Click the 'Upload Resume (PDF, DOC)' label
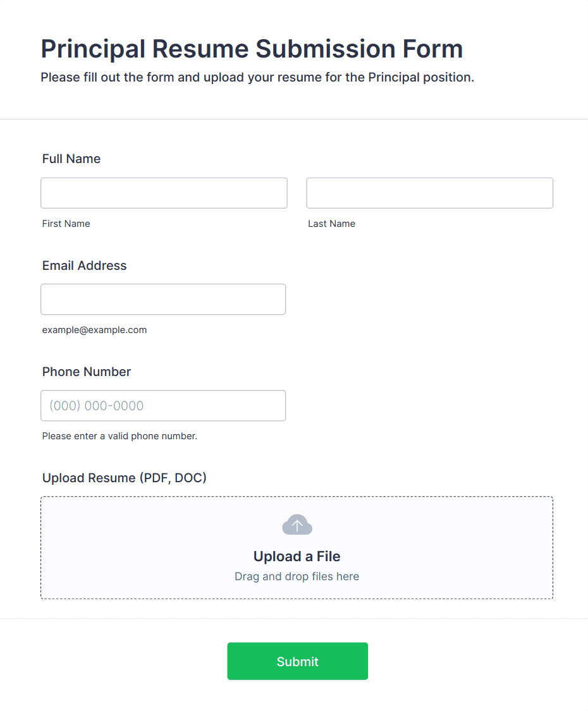The height and width of the screenshot is (711, 588). pyautogui.click(x=125, y=478)
